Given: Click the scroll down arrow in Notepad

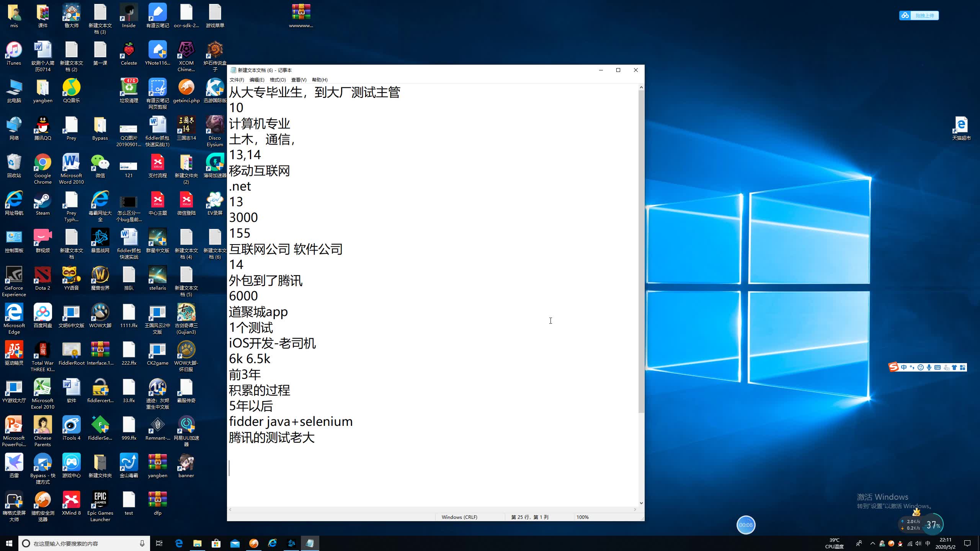Looking at the screenshot, I should tap(641, 503).
